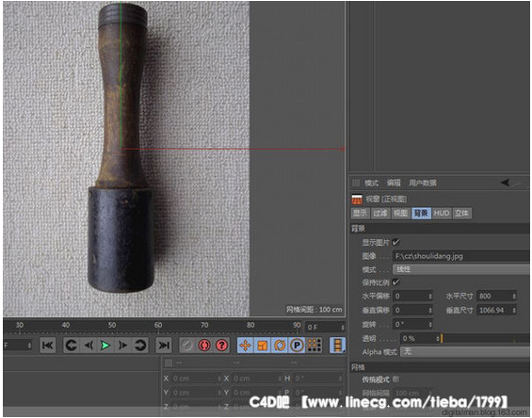532x418 pixels.
Task: Toggle the 保持比例 checkbox
Action: (x=396, y=281)
